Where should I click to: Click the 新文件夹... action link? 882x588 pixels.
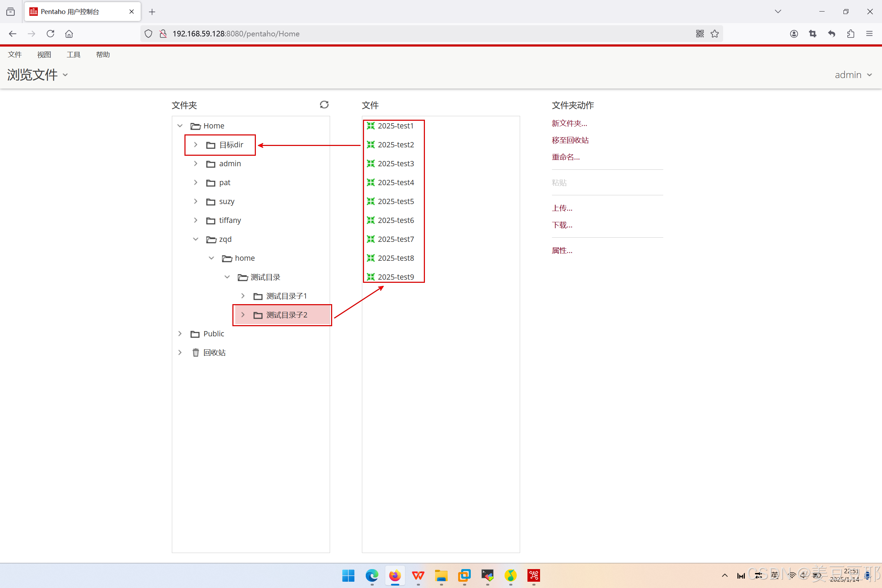tap(569, 123)
